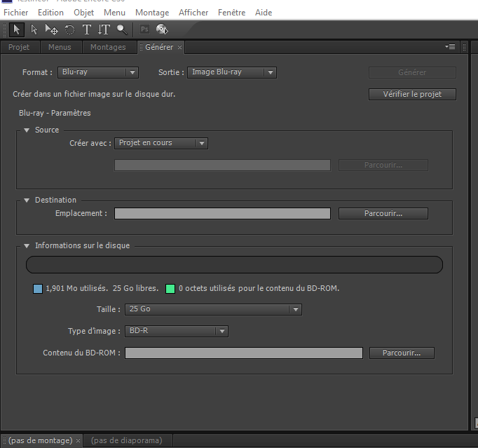Open the Créer avec dropdown
This screenshot has height=448, width=478.
(161, 143)
